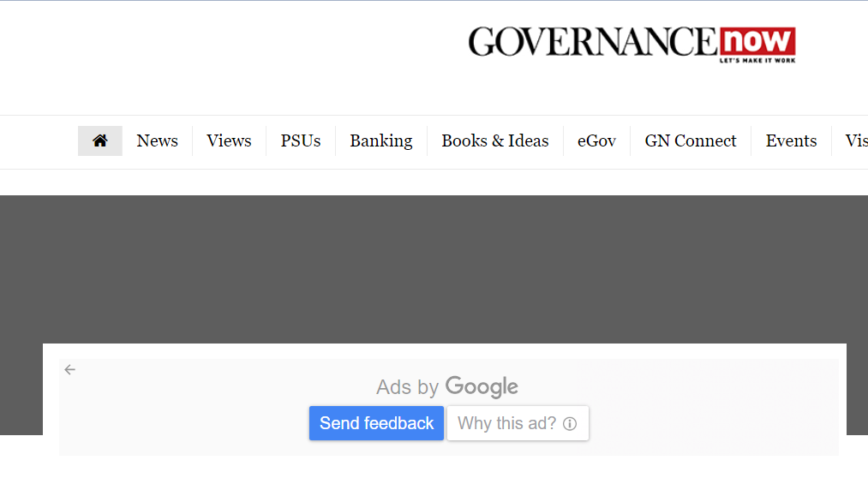Click the Ads by Google label

(447, 386)
